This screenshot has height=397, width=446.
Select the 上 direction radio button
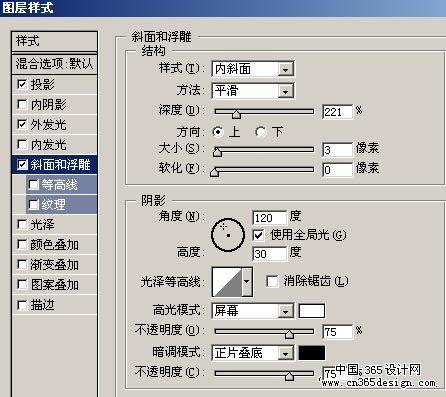218,132
